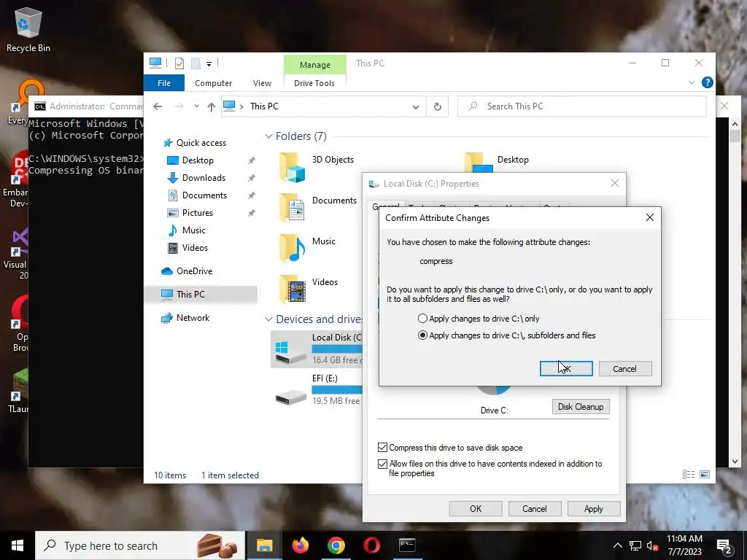Click OK in Local Disk Properties
Image resolution: width=747 pixels, height=560 pixels.
tap(476, 508)
